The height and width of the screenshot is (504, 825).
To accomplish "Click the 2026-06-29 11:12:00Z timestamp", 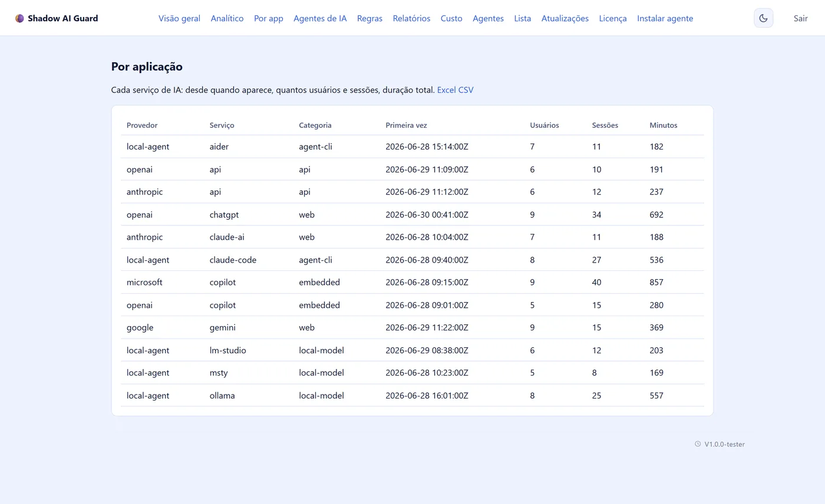I will coord(427,192).
